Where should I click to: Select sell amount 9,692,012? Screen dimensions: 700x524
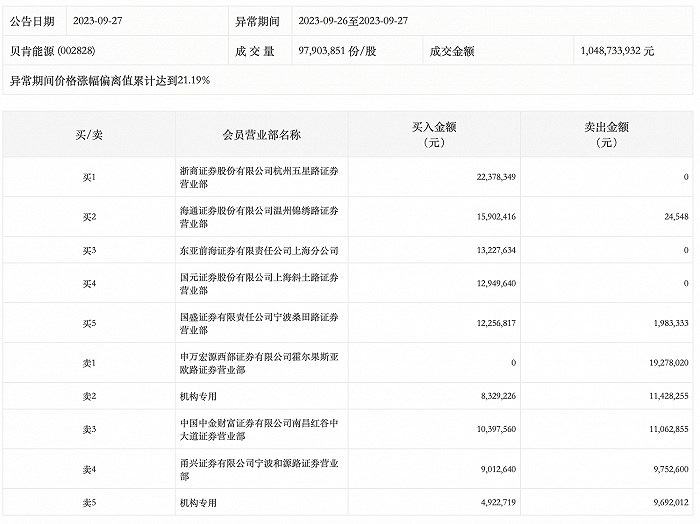point(671,503)
